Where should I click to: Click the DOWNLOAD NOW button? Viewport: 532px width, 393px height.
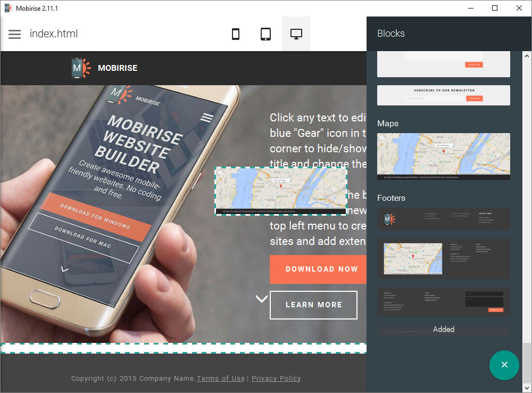(x=318, y=269)
